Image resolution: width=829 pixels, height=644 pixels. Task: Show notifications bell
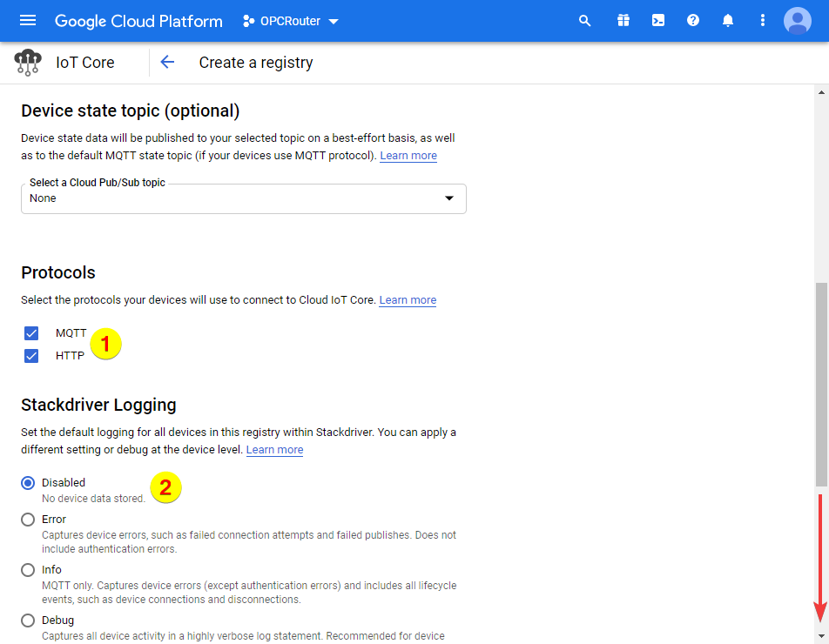pos(728,21)
